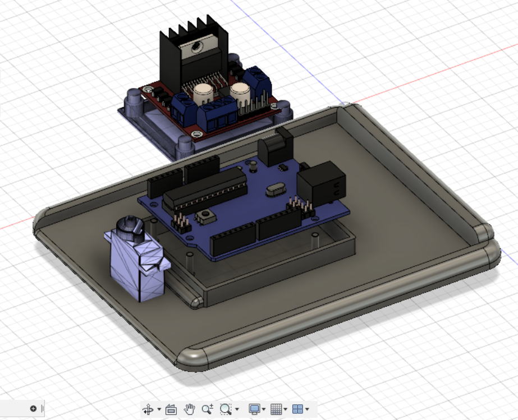This screenshot has width=518, height=420.
Task: Activate the Look At tool
Action: (171, 409)
